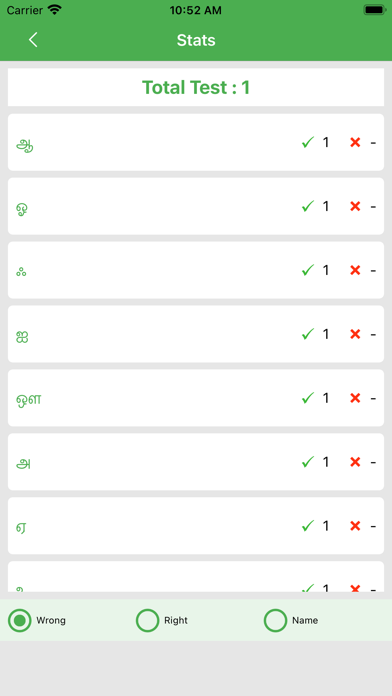Viewport: 392px width, 696px height.
Task: Click green checkmark in அ row
Action: tap(308, 462)
